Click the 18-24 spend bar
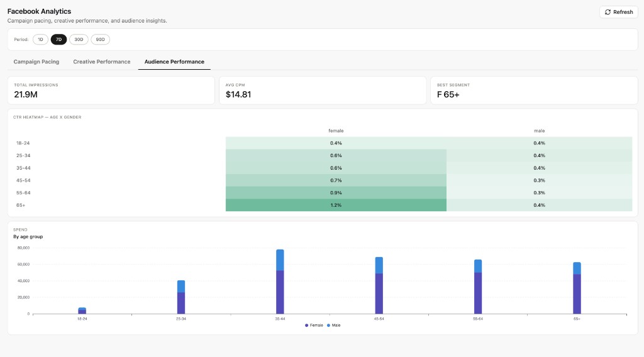Screen dimensions: 644x357 coord(82,310)
